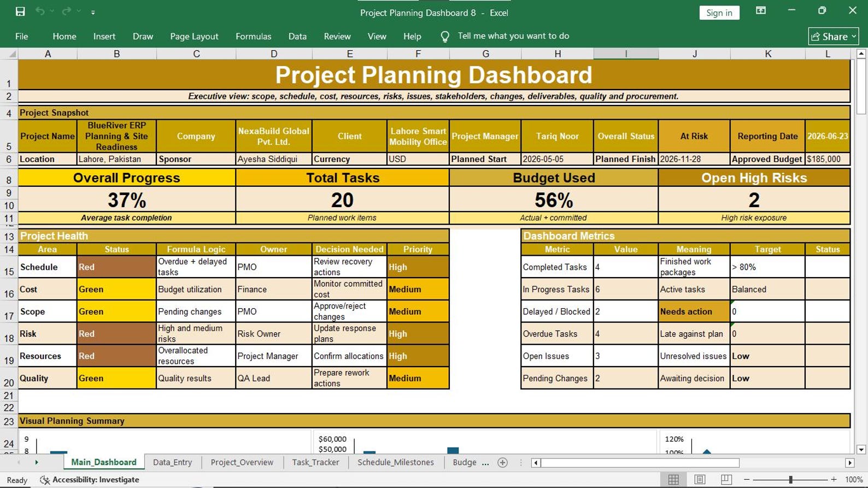Viewport: 868px width, 488px height.
Task: Open the Home ribbon tab
Action: click(64, 36)
